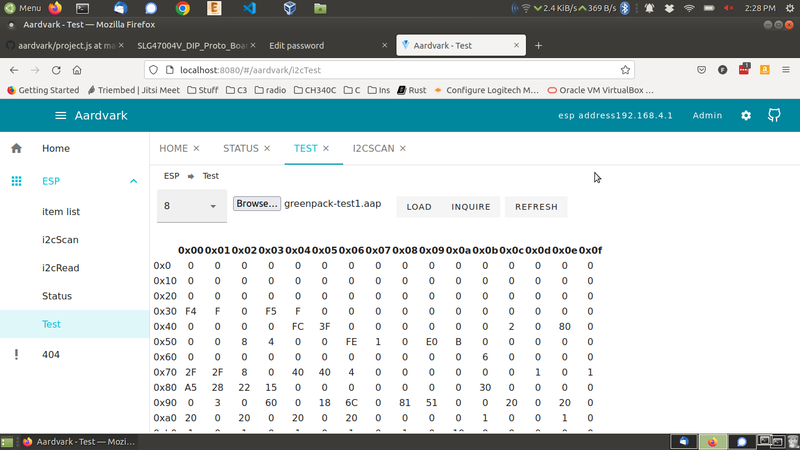
Task: Click the REFRESH button
Action: pyautogui.click(x=536, y=207)
